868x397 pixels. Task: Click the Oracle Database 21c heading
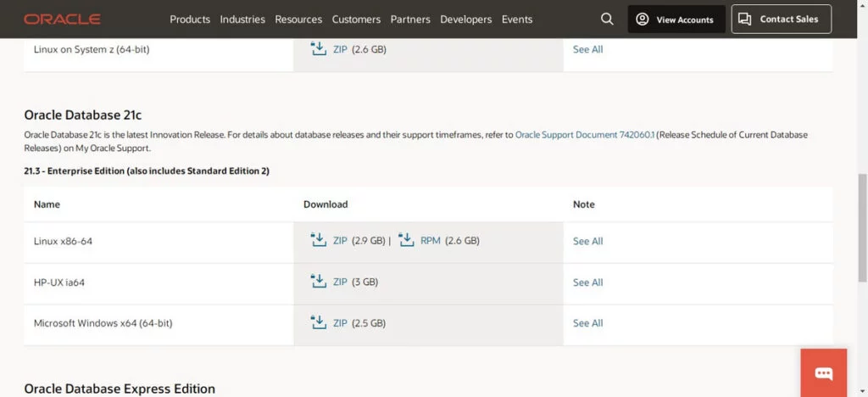(x=83, y=115)
